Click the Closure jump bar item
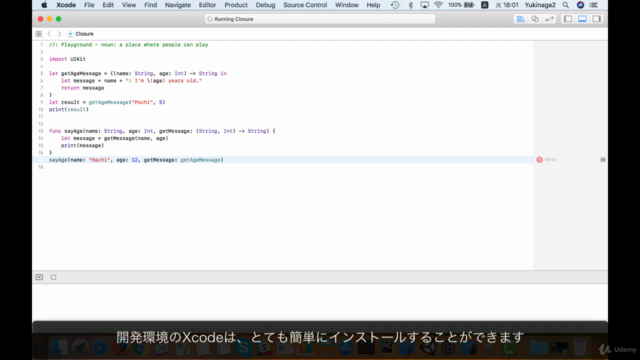 tap(81, 34)
